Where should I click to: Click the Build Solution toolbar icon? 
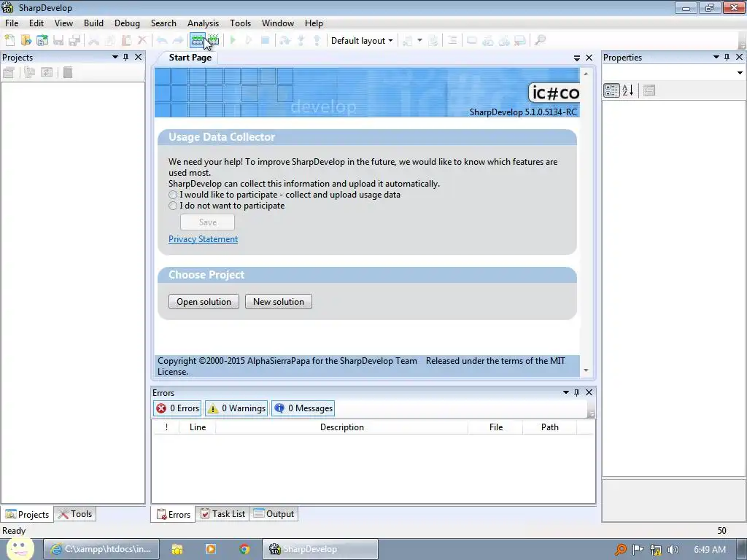(x=197, y=41)
